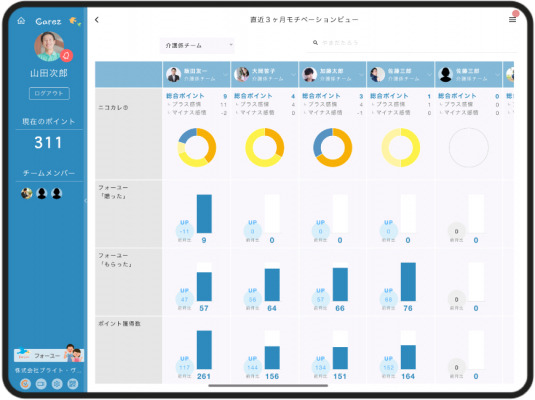Click the horizontal scrollbar at the bottom
Image resolution: width=535 pixels, height=400 pixels.
(x=268, y=386)
